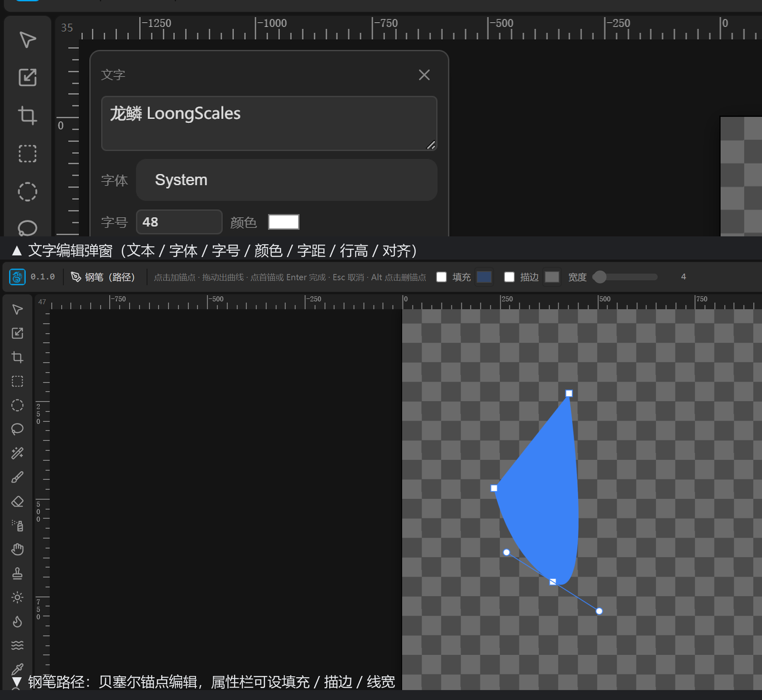The height and width of the screenshot is (700, 762).
Task: Click the upper-left Bezier handle circle
Action: point(506,552)
